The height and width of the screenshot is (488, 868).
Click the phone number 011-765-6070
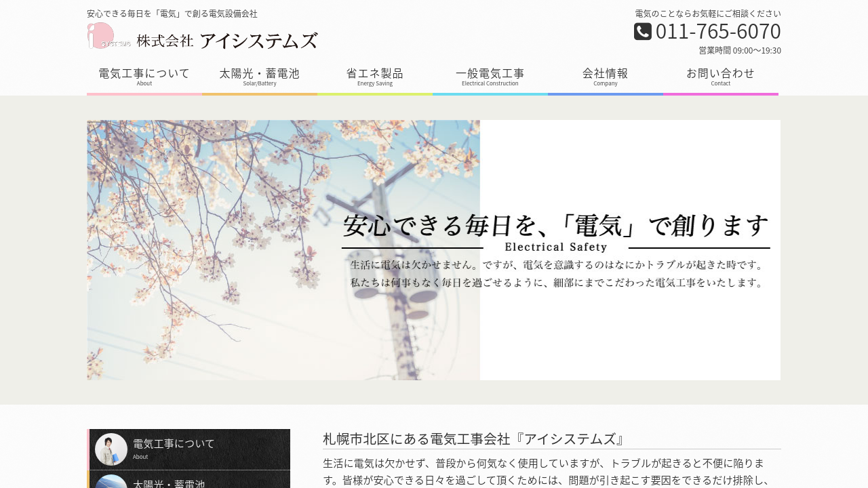pyautogui.click(x=717, y=32)
